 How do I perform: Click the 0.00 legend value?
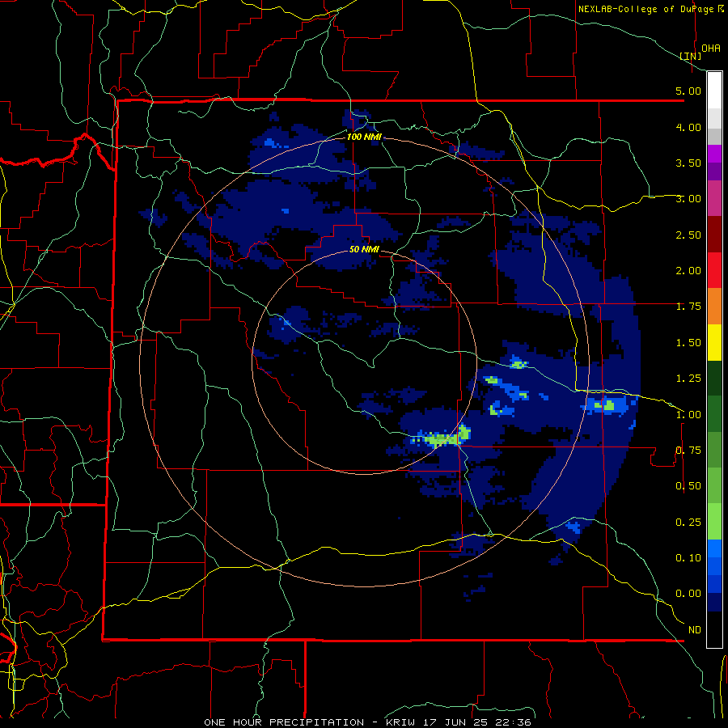pyautogui.click(x=688, y=594)
